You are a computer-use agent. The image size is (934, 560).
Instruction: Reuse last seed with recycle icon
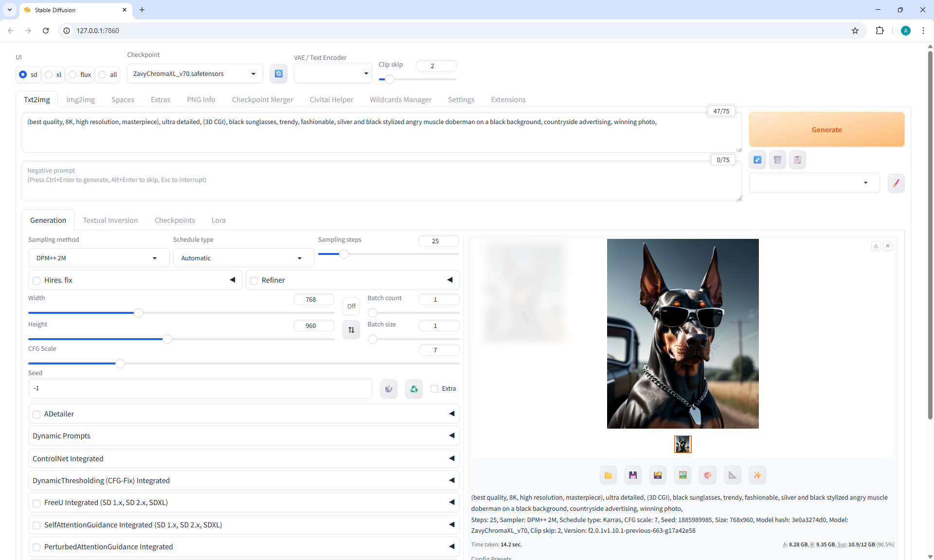click(x=414, y=389)
